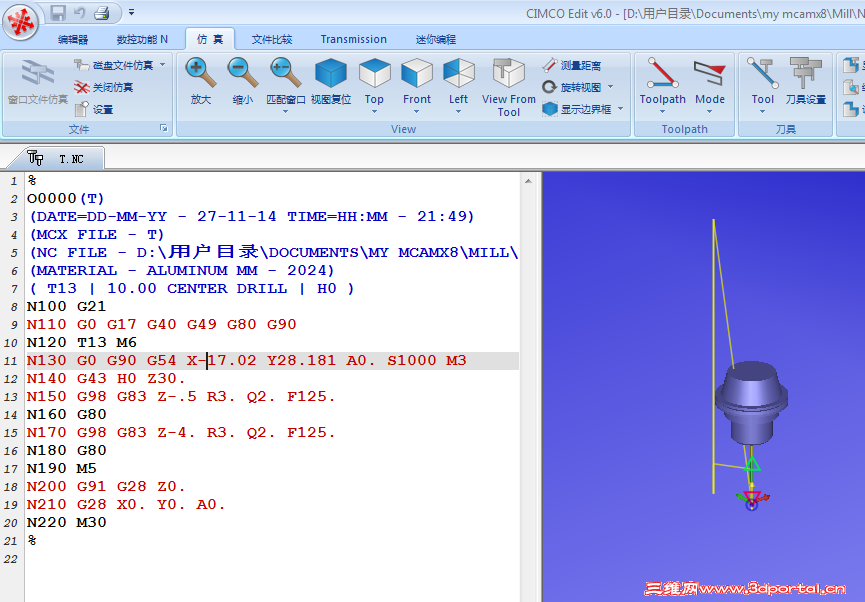The image size is (865, 602).
Task: Toggle 显示边界框 bounding box display
Action: [577, 109]
